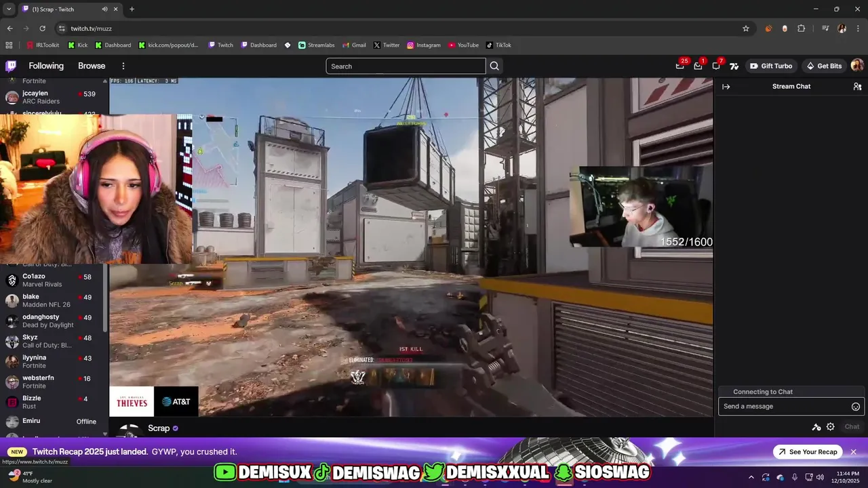
Task: Reload the current page
Action: tap(42, 28)
